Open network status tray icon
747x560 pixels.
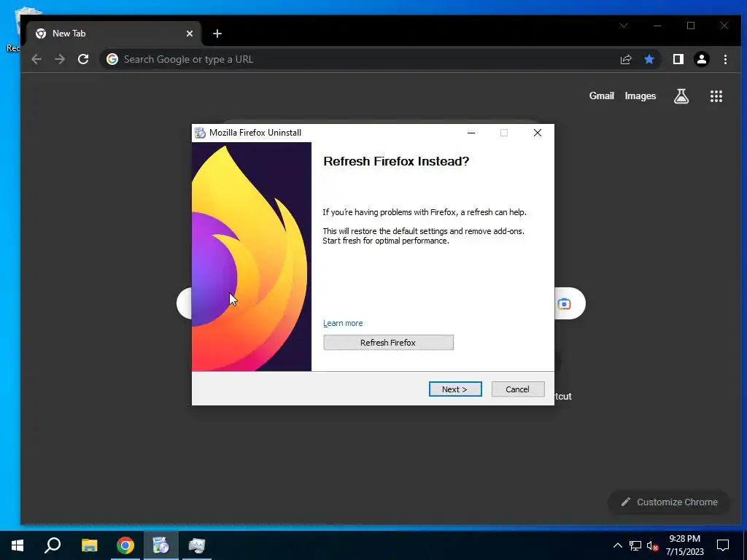[x=635, y=545]
